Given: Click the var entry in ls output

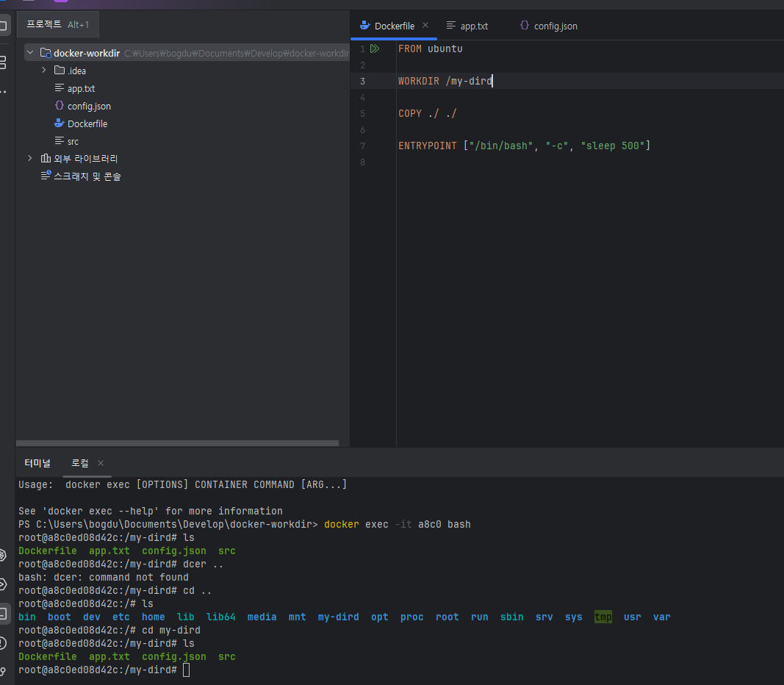Looking at the screenshot, I should click(661, 617).
